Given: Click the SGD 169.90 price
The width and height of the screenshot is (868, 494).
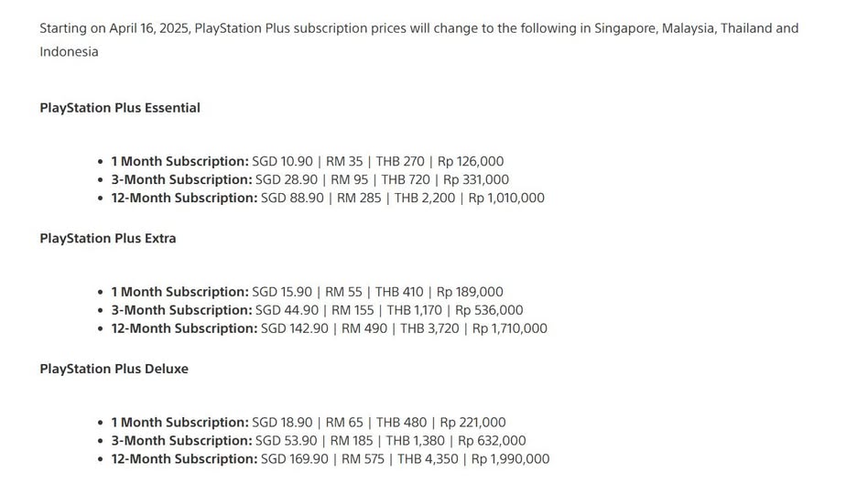Looking at the screenshot, I should [x=295, y=459].
